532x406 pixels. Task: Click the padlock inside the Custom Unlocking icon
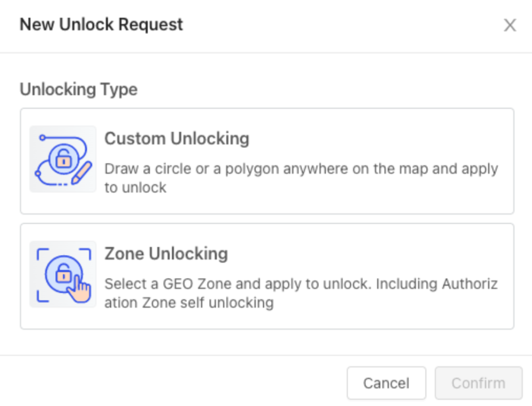click(63, 160)
